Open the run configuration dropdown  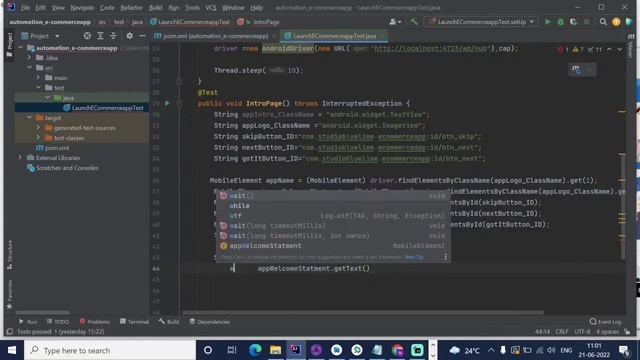(x=481, y=22)
